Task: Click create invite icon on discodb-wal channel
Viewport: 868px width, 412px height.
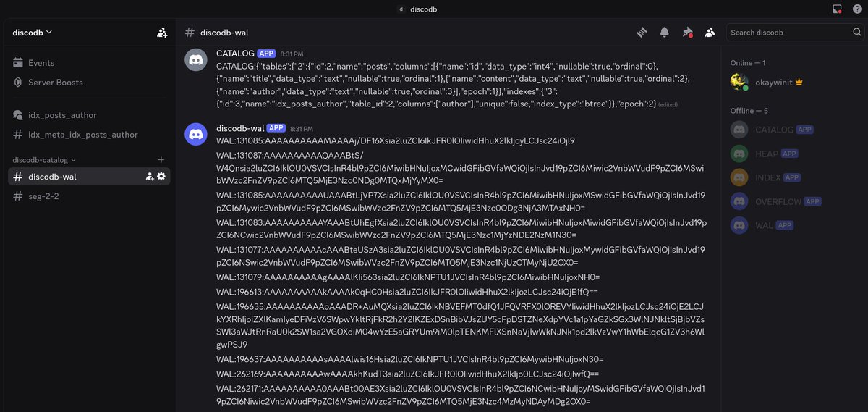Action: [x=150, y=177]
